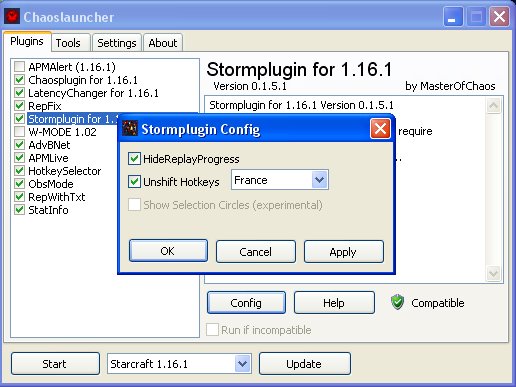The height and width of the screenshot is (387, 516).
Task: Click the green Compatible shield icon
Action: 397,302
